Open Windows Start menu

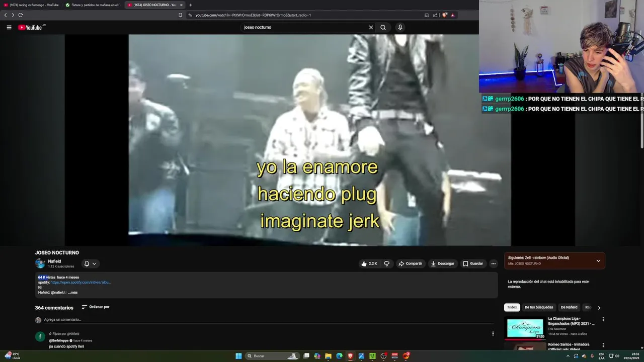[x=238, y=356]
